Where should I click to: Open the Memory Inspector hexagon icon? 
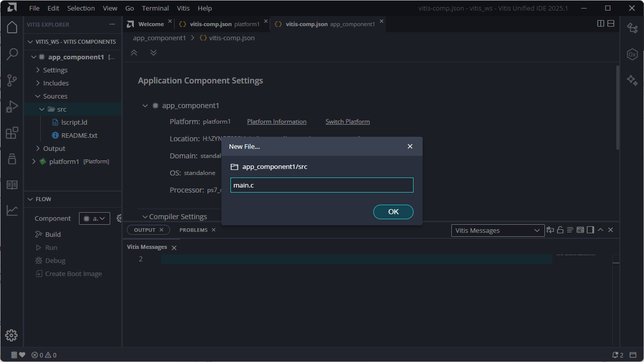[x=632, y=54]
